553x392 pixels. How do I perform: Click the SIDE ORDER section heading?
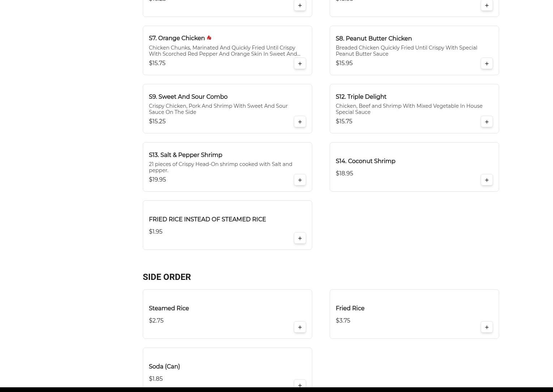(x=167, y=277)
